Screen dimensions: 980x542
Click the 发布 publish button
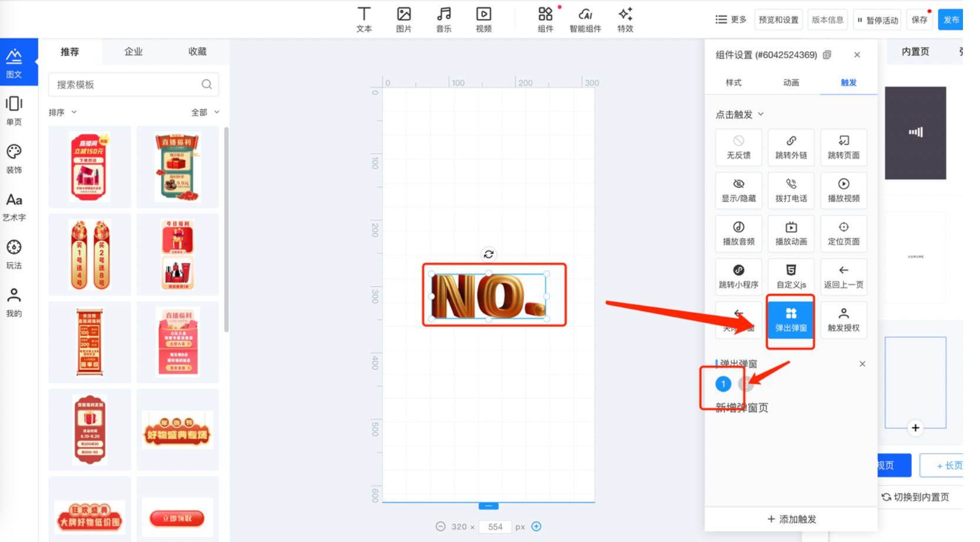click(950, 20)
